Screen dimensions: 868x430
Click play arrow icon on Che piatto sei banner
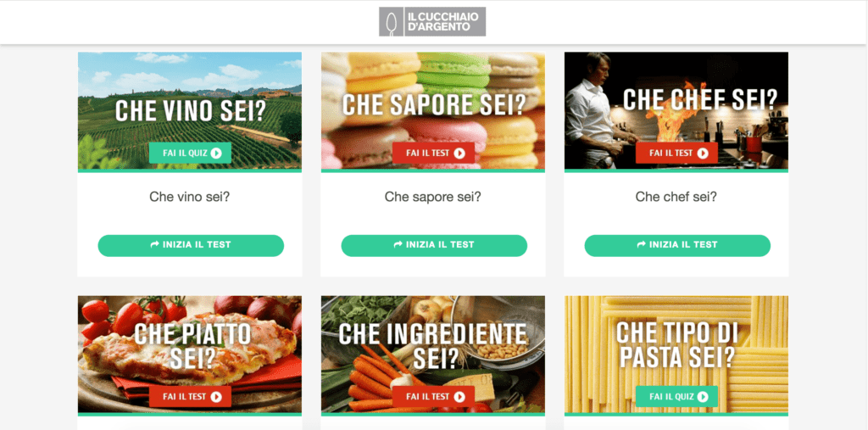tap(216, 397)
